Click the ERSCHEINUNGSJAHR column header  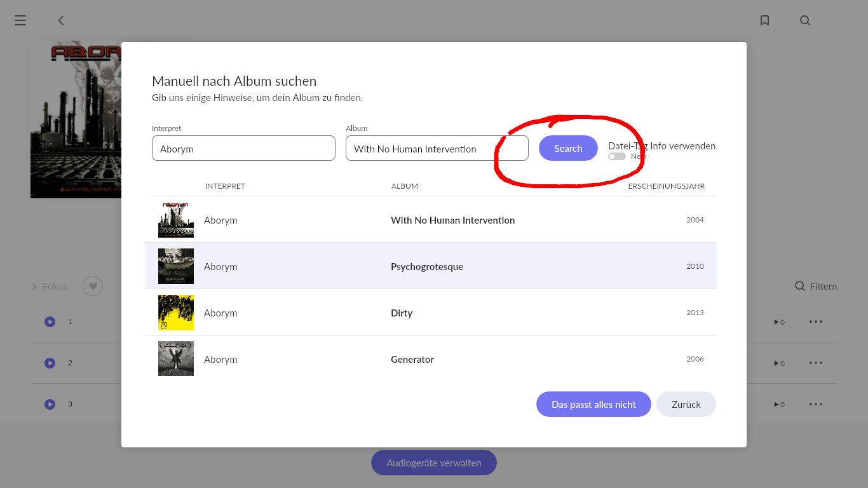coord(667,186)
